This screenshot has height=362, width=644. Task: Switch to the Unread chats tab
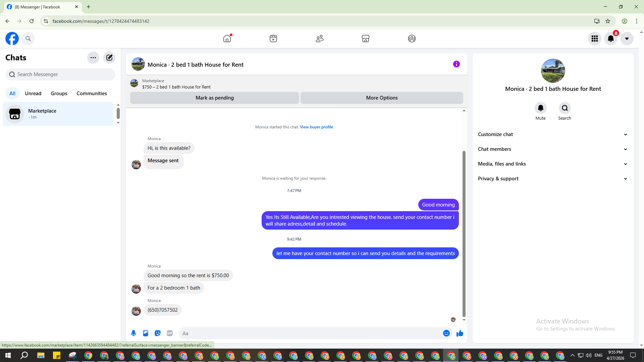pyautogui.click(x=33, y=94)
